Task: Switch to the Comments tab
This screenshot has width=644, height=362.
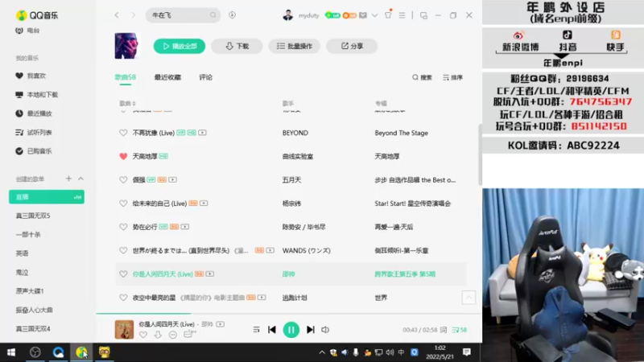Action: (x=206, y=77)
